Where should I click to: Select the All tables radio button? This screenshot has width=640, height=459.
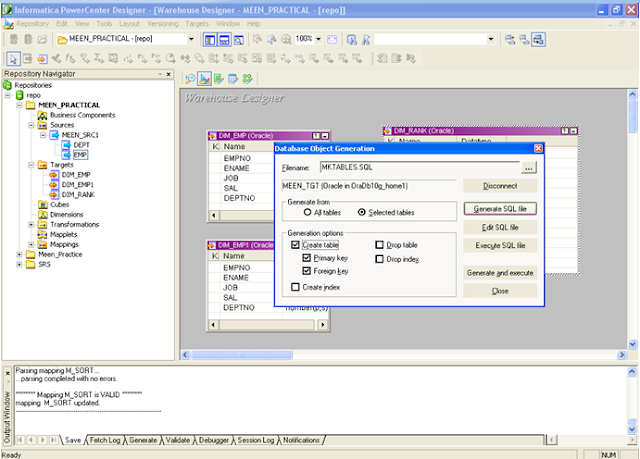point(307,212)
